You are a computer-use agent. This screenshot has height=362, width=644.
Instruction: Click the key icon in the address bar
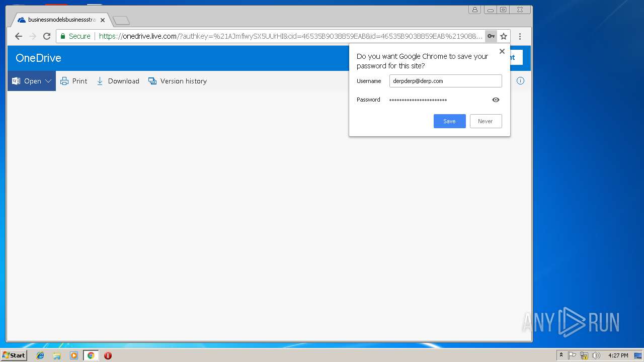491,36
